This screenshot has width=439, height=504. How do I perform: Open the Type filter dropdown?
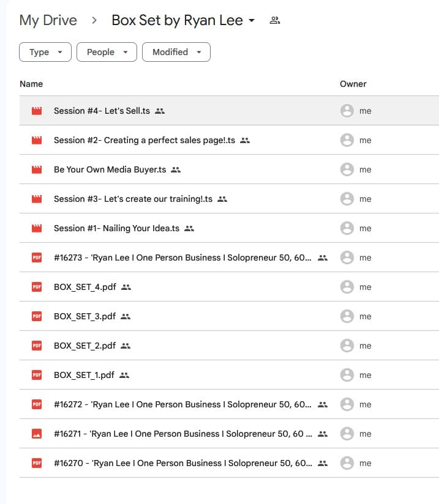[45, 52]
